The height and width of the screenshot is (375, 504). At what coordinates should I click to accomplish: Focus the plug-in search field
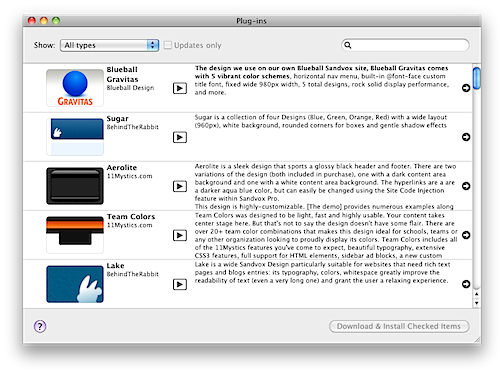click(405, 45)
